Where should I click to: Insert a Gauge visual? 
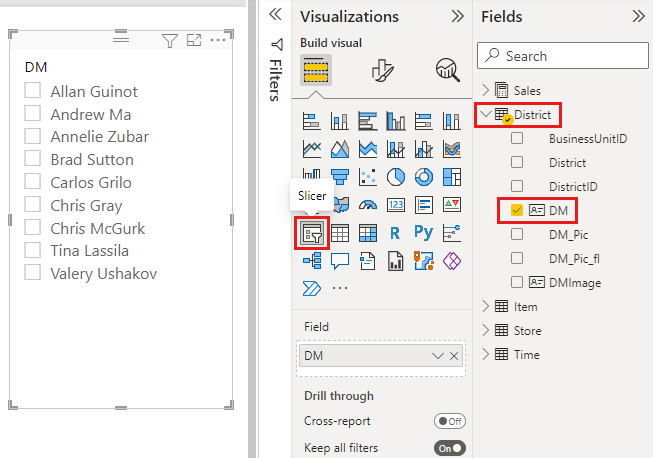tap(367, 205)
